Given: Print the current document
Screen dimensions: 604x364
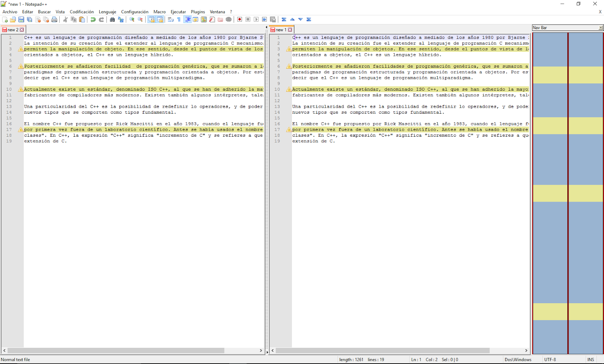Looking at the screenshot, I should 54,19.
